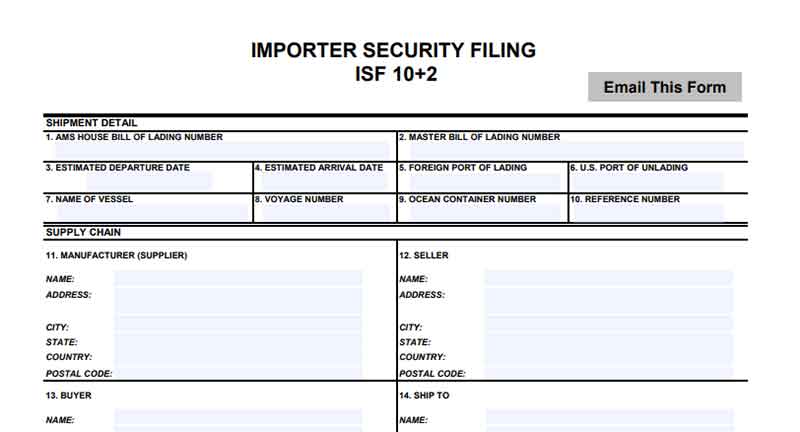Click the Manufacturer (Supplier) Name field
Viewport: 800px width, 432px height.
pos(238,278)
